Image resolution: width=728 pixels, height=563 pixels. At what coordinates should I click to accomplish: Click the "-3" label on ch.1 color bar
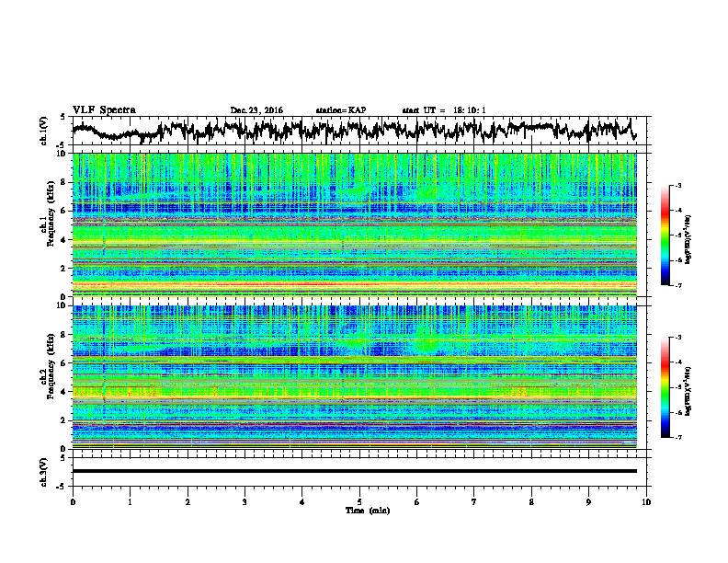678,186
